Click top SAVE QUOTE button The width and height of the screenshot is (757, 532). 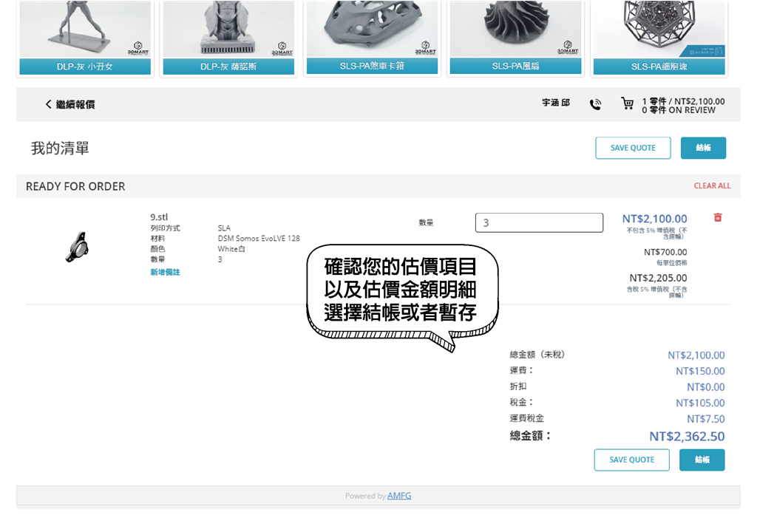(633, 148)
